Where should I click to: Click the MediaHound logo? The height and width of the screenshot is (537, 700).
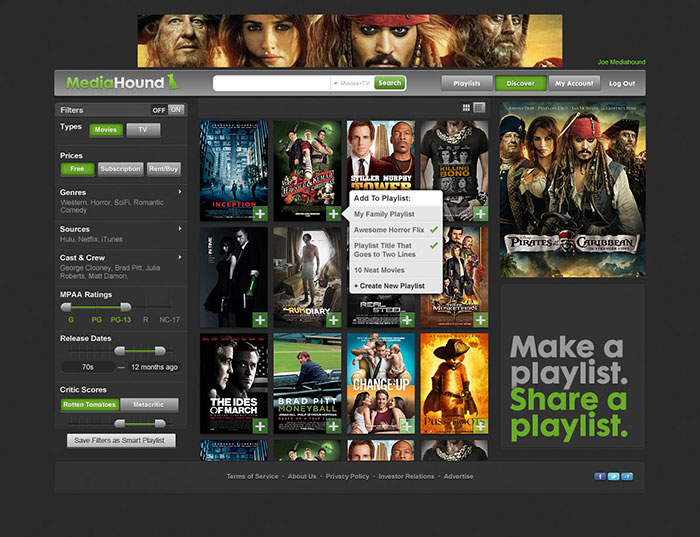(x=123, y=83)
